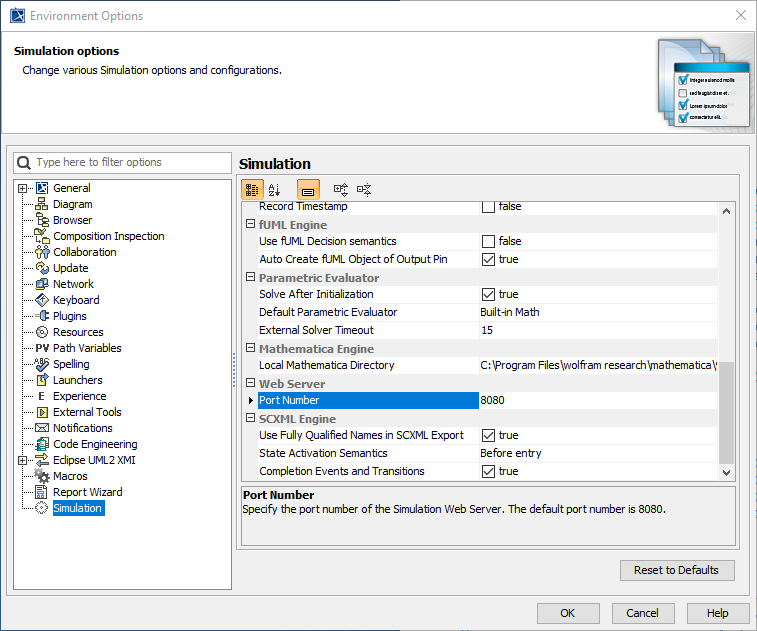Click the Report Wizard icon
The width and height of the screenshot is (757, 631).
tap(42, 492)
